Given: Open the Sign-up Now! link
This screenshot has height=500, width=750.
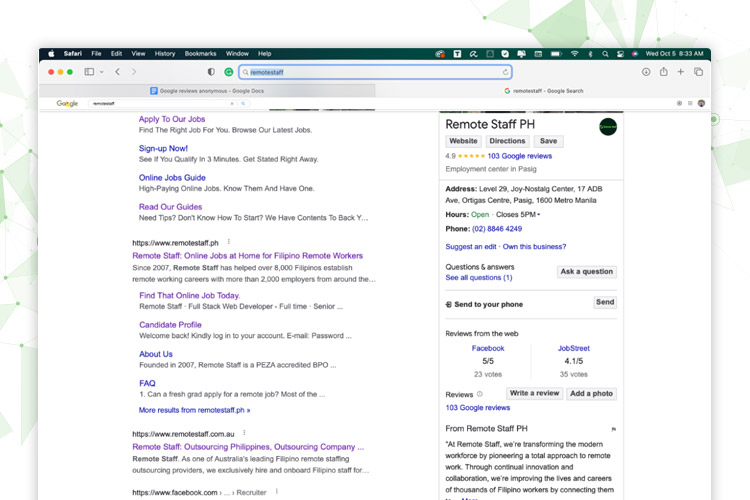Looking at the screenshot, I should [x=163, y=148].
